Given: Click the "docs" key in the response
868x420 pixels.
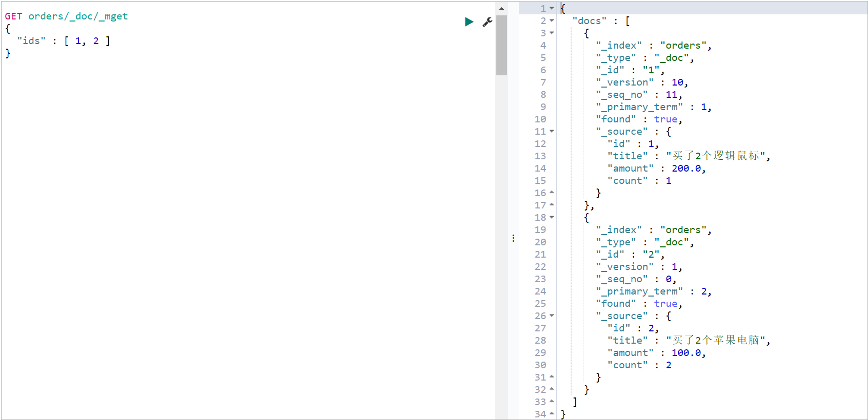Looking at the screenshot, I should pos(590,21).
